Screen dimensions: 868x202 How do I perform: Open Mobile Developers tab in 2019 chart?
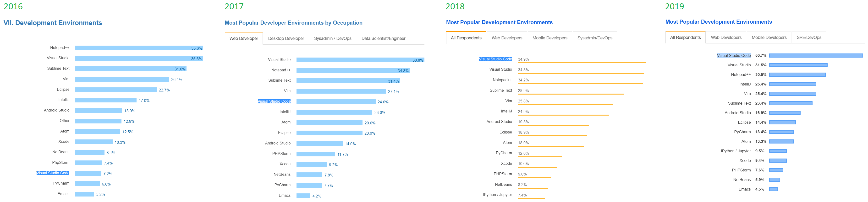point(769,37)
